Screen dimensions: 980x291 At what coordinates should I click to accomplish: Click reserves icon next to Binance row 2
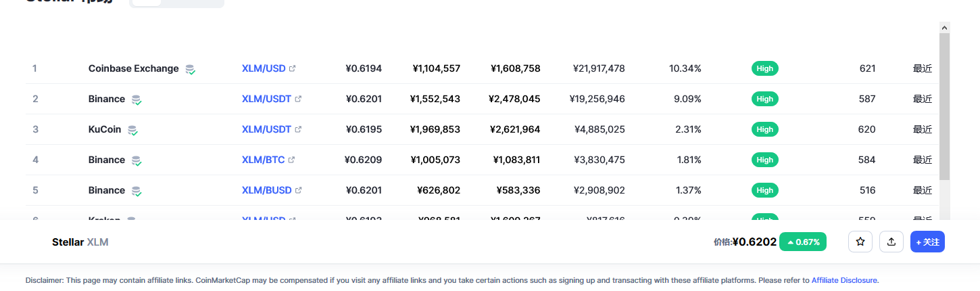pyautogui.click(x=137, y=99)
